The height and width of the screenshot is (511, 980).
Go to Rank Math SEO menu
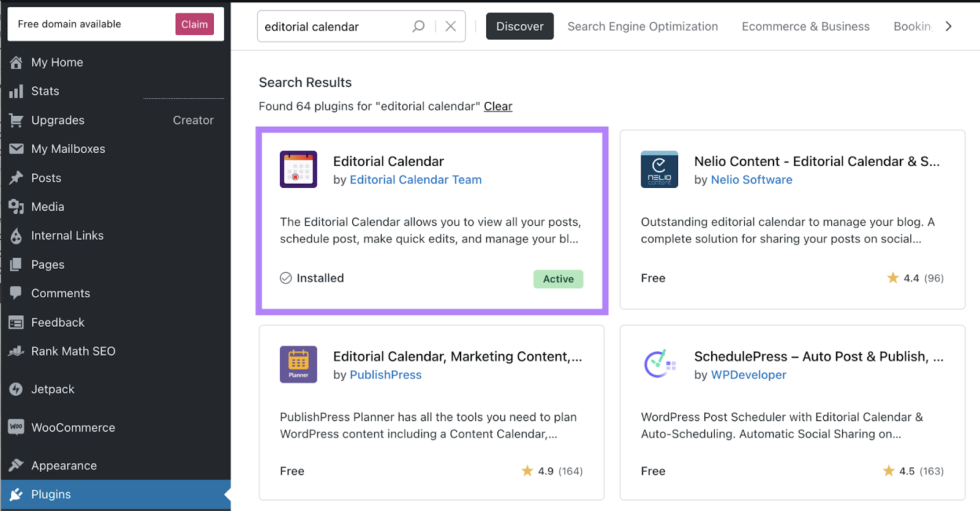click(73, 351)
